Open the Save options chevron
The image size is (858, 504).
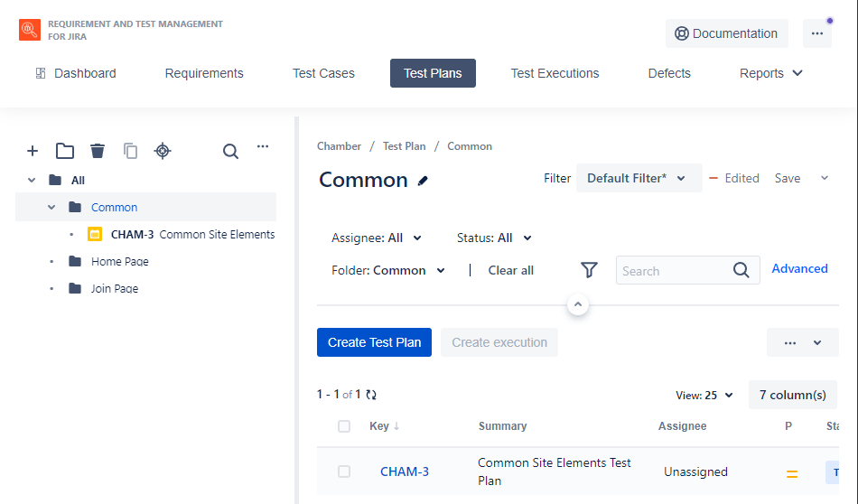(x=824, y=178)
